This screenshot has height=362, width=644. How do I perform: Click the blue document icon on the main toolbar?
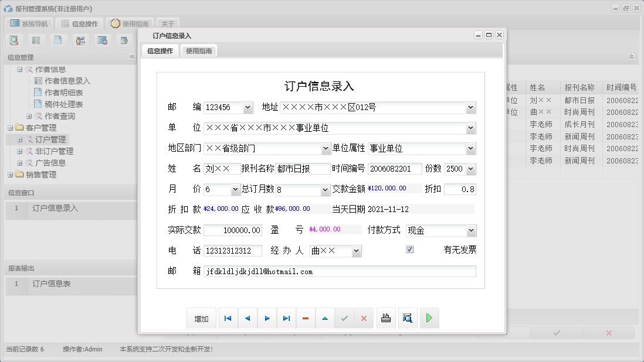(58, 40)
